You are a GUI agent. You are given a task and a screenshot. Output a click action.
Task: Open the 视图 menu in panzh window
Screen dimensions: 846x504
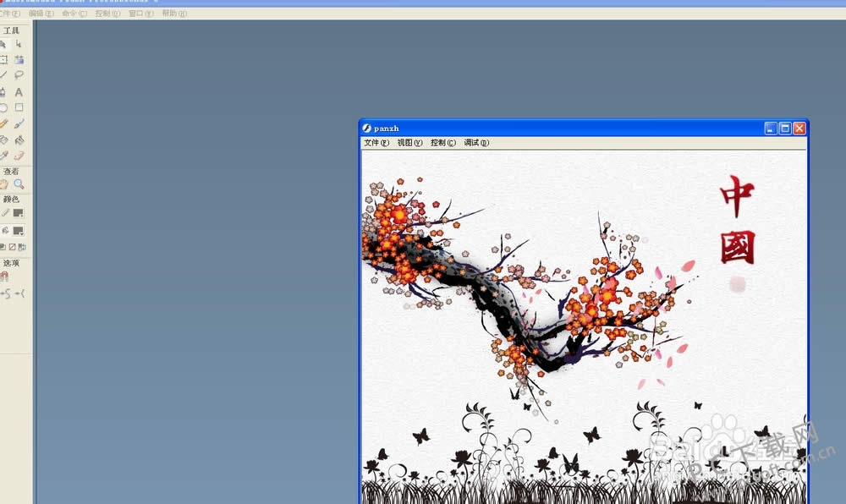409,143
